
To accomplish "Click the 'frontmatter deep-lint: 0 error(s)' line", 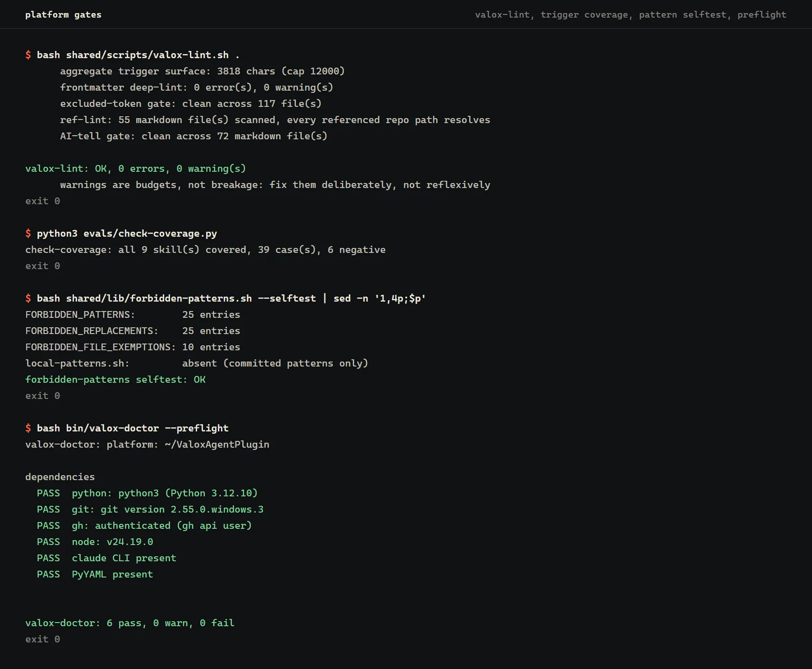I will [x=196, y=87].
